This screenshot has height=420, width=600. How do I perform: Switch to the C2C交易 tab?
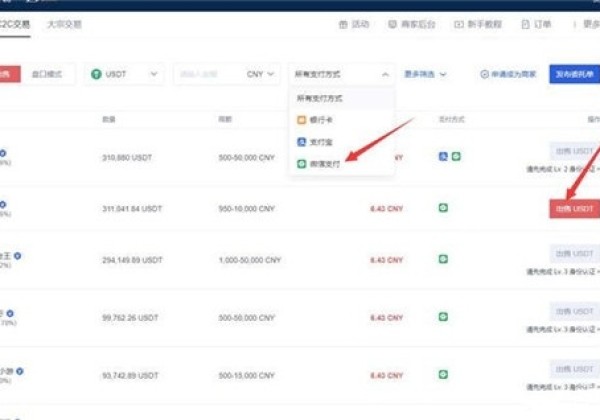pyautogui.click(x=15, y=24)
